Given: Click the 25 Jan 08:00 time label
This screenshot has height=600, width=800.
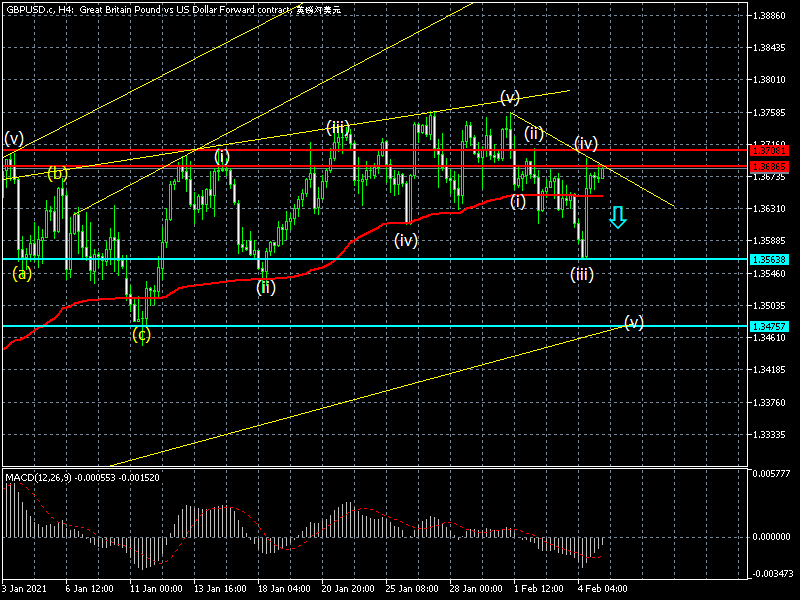Looking at the screenshot, I should click(411, 589).
